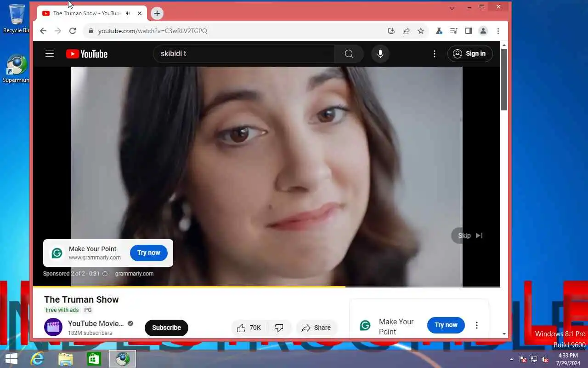Open File Explorer from taskbar
Image resolution: width=588 pixels, height=368 pixels.
pos(66,359)
